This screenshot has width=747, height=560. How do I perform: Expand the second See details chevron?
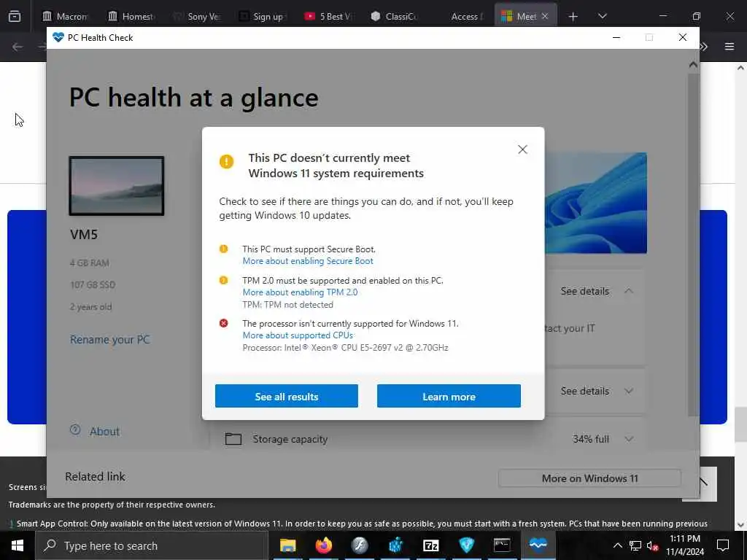(x=628, y=391)
